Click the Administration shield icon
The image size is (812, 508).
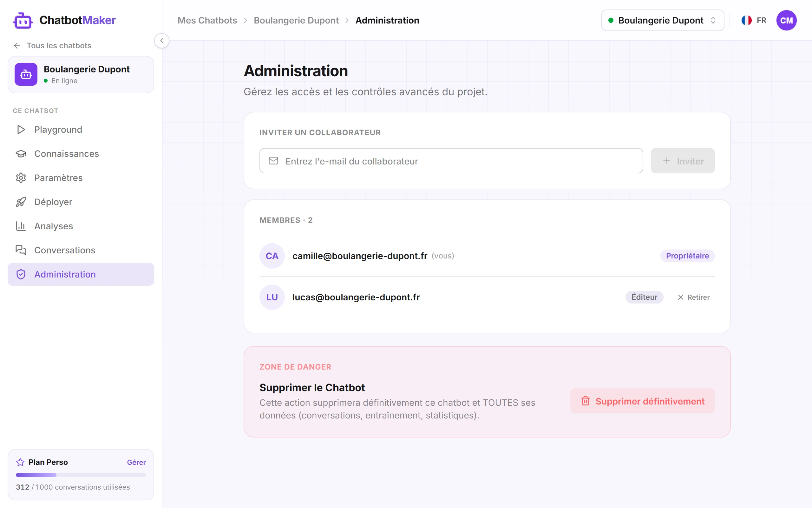point(21,275)
